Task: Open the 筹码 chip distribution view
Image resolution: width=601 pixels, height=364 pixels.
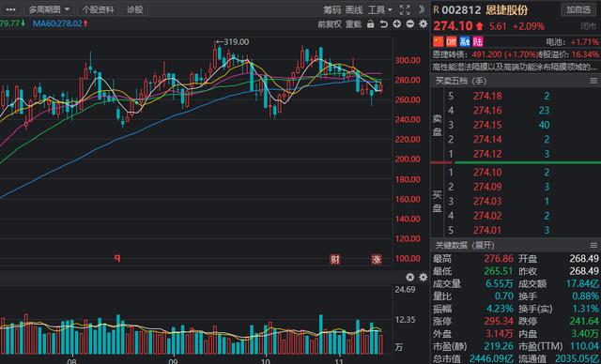Action: (331, 10)
